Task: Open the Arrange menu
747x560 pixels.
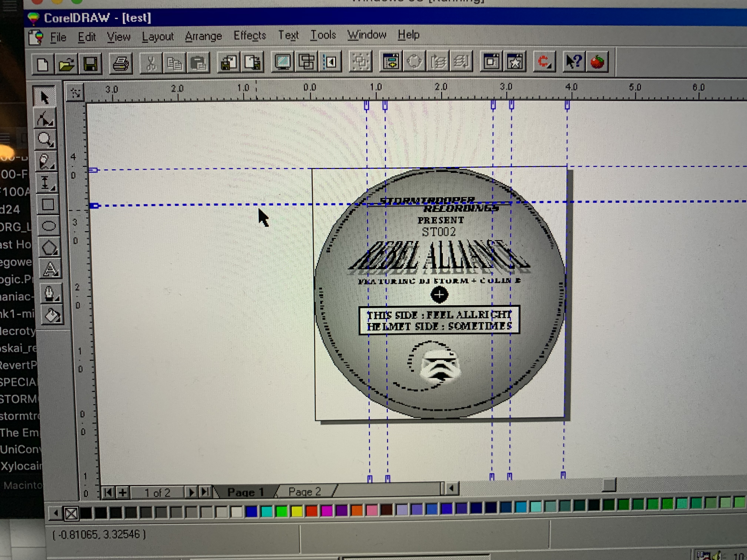Action: (x=203, y=36)
